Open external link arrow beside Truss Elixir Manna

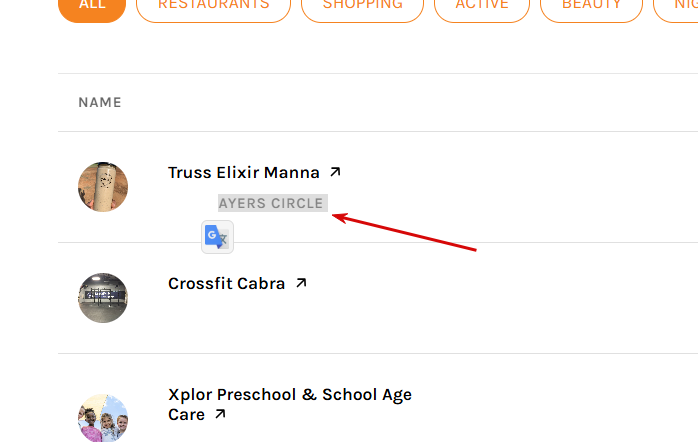pos(335,172)
